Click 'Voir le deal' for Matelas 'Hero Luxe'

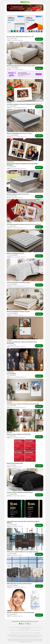coord(39,197)
